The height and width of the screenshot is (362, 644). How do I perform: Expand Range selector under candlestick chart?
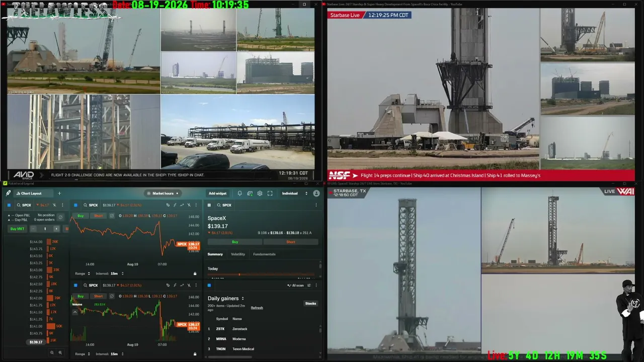click(x=83, y=354)
